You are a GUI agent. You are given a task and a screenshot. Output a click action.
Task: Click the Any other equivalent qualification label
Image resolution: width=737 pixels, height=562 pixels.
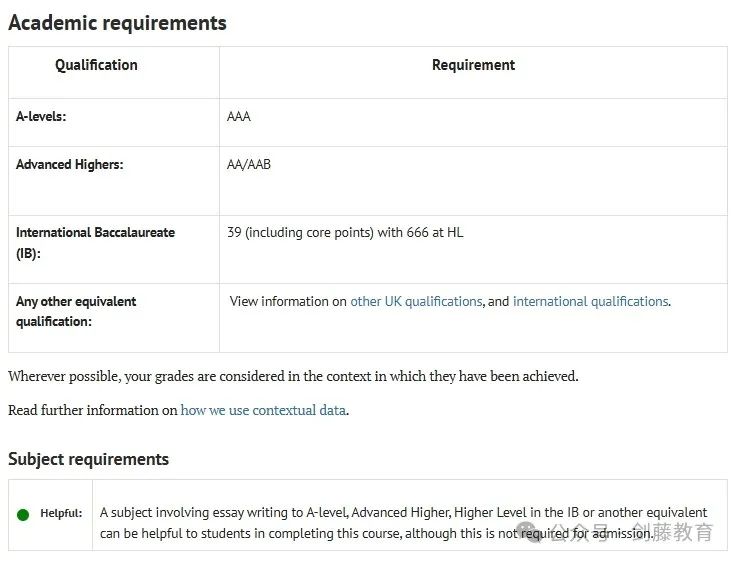(76, 311)
